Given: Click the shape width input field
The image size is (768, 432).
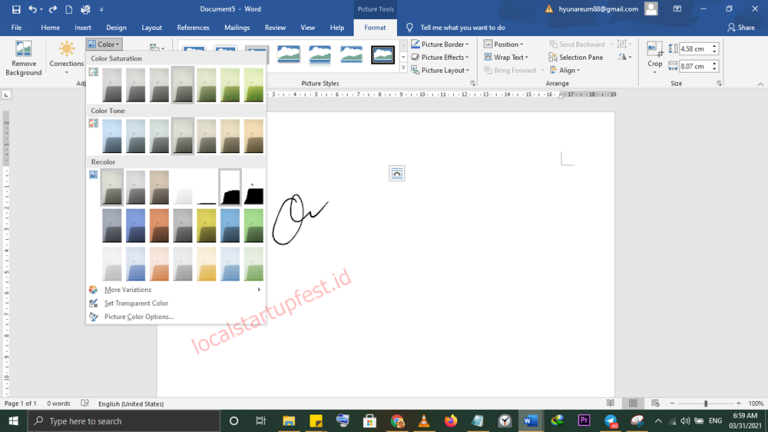Looking at the screenshot, I should click(x=695, y=66).
